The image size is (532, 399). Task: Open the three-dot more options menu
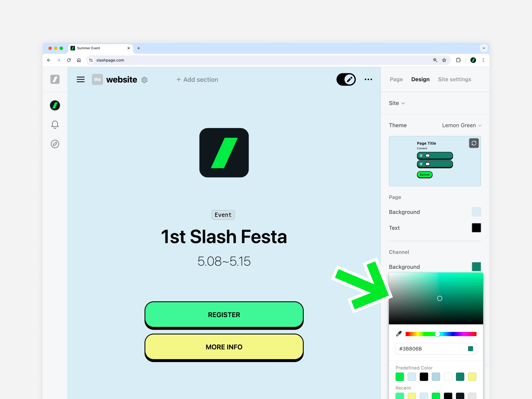pos(368,79)
